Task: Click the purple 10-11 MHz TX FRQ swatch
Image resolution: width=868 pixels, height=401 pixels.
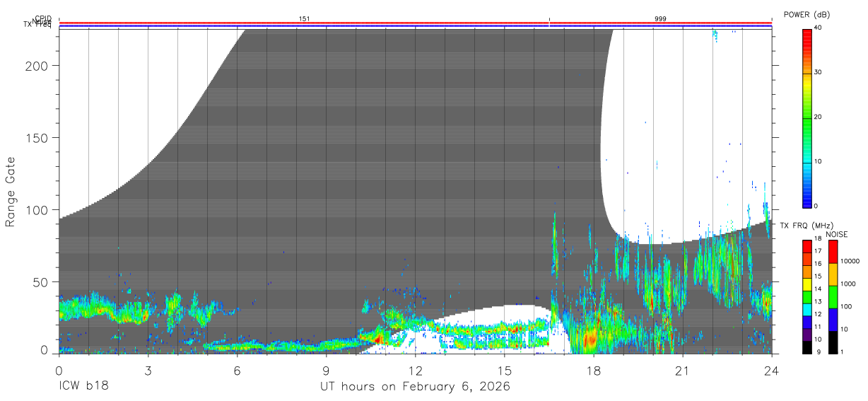Action: point(807,333)
